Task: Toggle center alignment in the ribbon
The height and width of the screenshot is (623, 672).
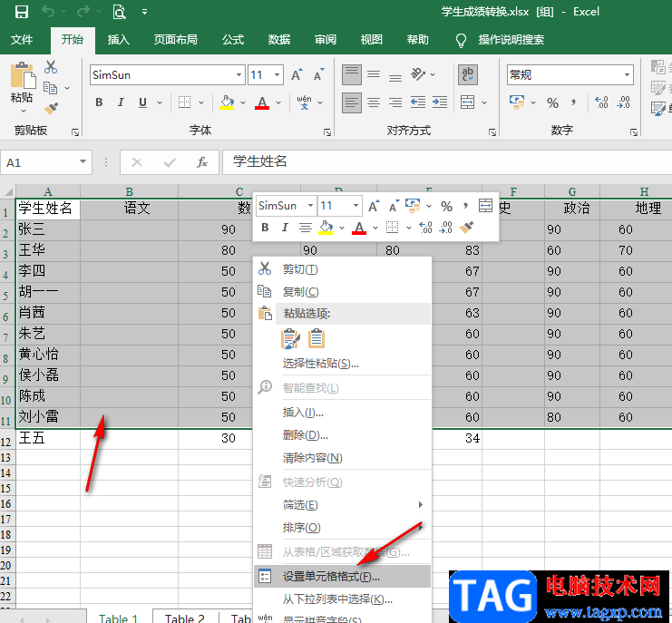Action: click(374, 102)
